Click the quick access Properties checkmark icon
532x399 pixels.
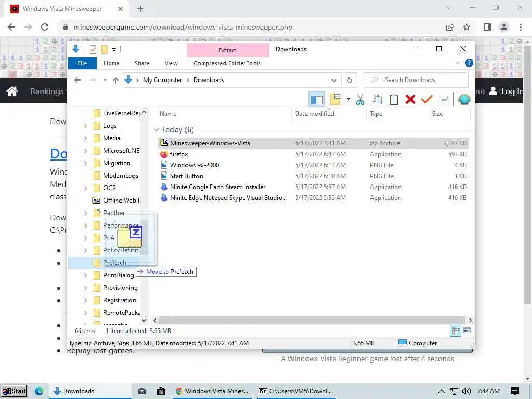[92, 49]
